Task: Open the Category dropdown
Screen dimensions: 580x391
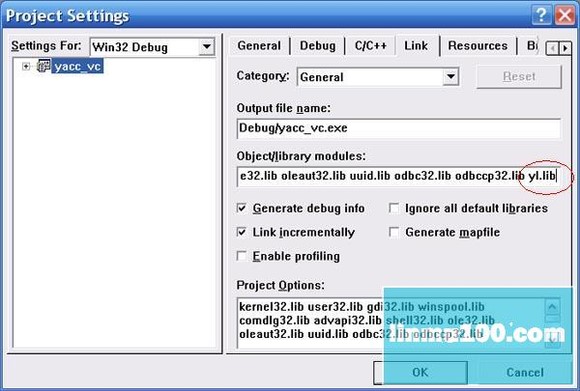Action: coord(451,77)
